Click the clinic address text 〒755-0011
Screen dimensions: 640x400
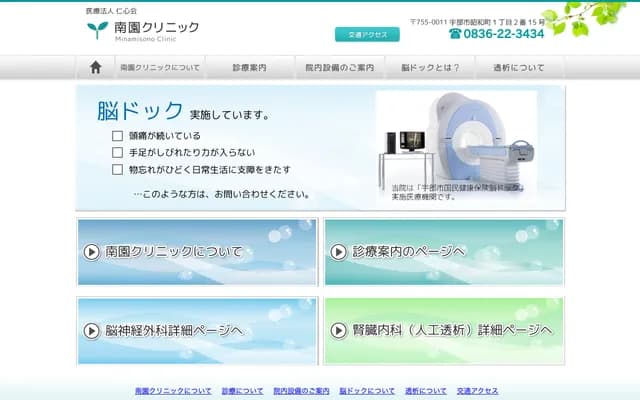(x=478, y=22)
